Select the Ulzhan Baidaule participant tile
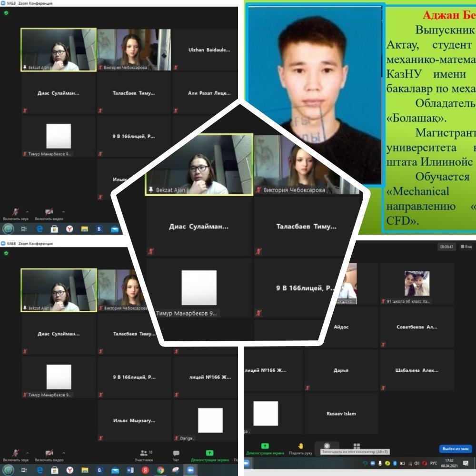The height and width of the screenshot is (476, 476). pyautogui.click(x=209, y=50)
